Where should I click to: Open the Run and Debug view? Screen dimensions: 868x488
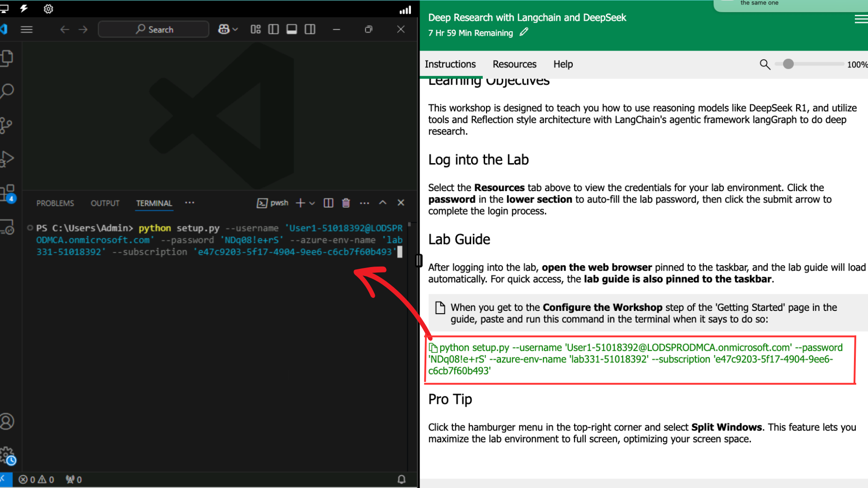(7, 159)
